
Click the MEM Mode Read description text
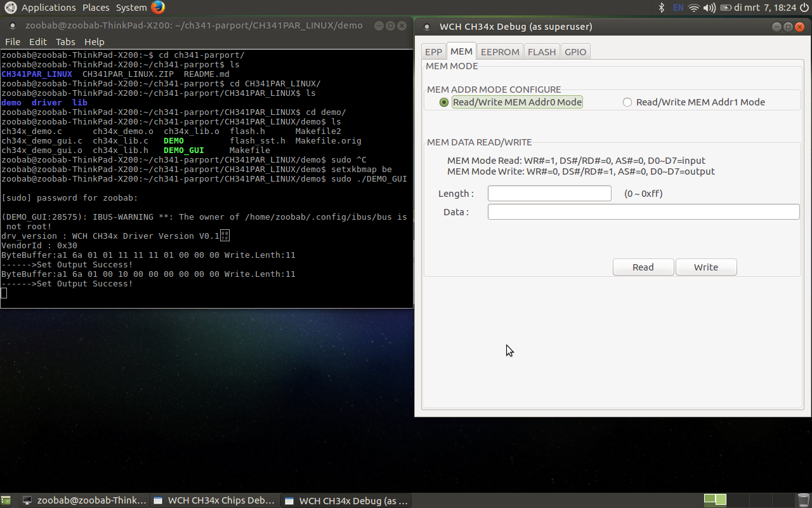(x=576, y=161)
